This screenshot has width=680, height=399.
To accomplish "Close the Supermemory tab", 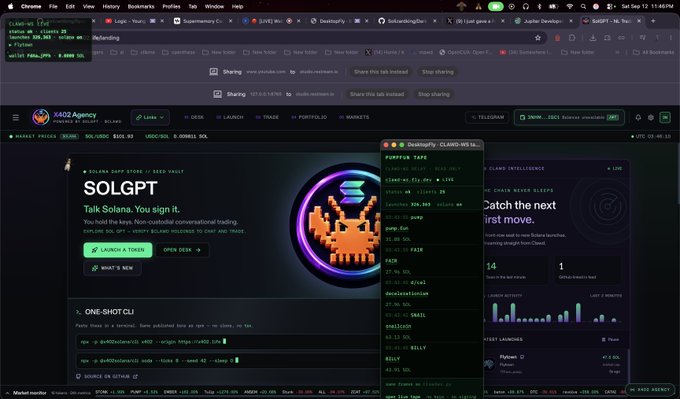I will 230,21.
